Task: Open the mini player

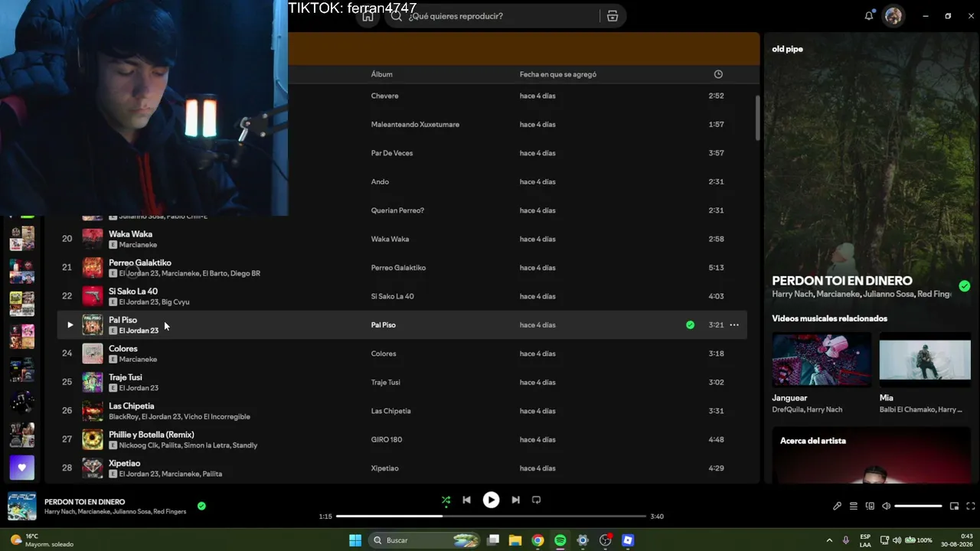Action: [954, 506]
